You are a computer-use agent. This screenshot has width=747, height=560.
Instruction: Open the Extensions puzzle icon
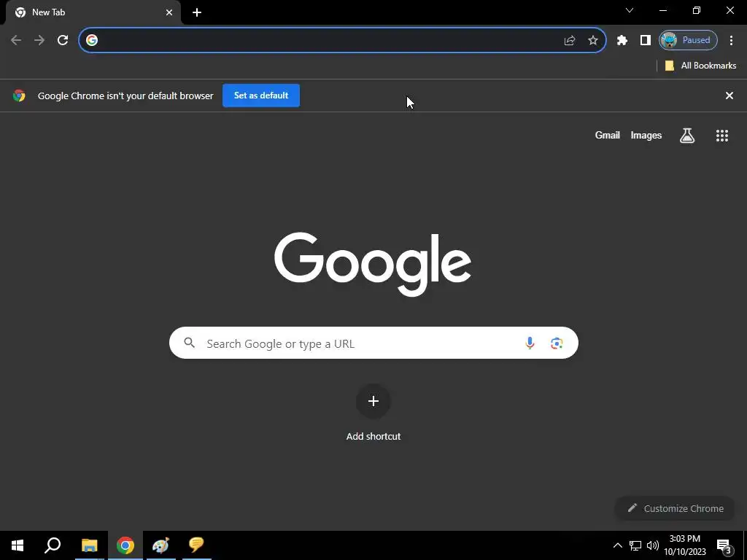pos(622,41)
